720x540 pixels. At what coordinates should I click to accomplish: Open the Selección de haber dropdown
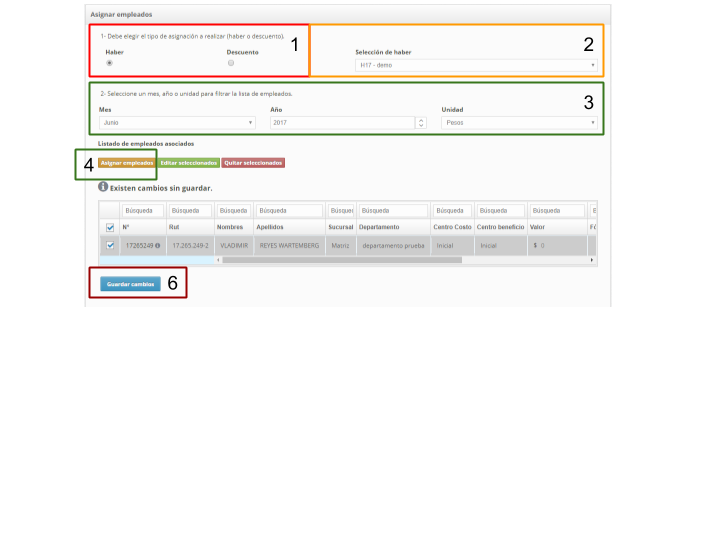pos(476,65)
